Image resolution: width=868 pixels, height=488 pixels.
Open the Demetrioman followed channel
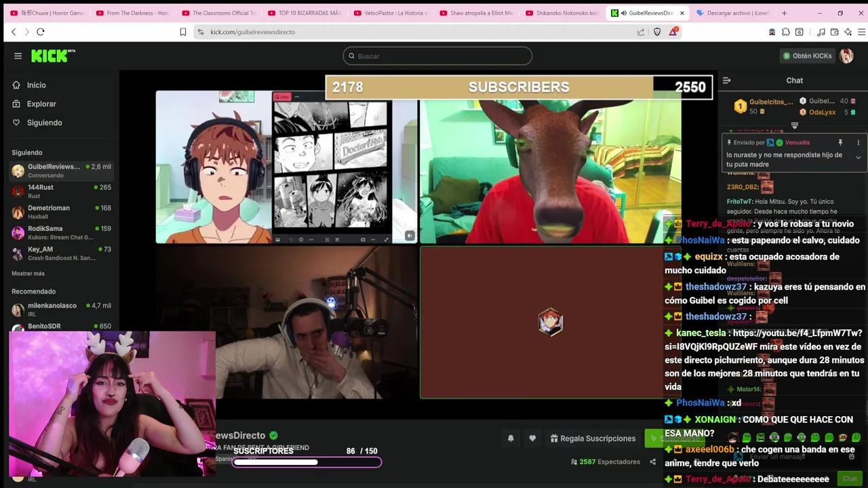[61, 212]
